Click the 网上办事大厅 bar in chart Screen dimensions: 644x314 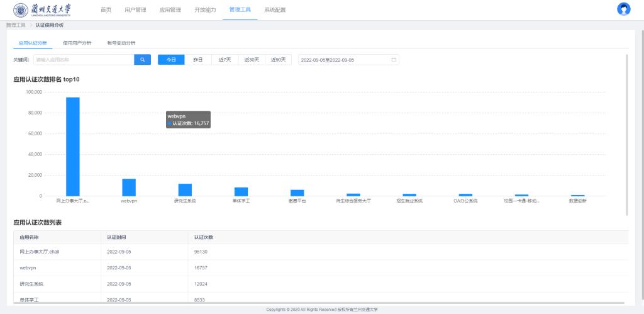point(73,146)
